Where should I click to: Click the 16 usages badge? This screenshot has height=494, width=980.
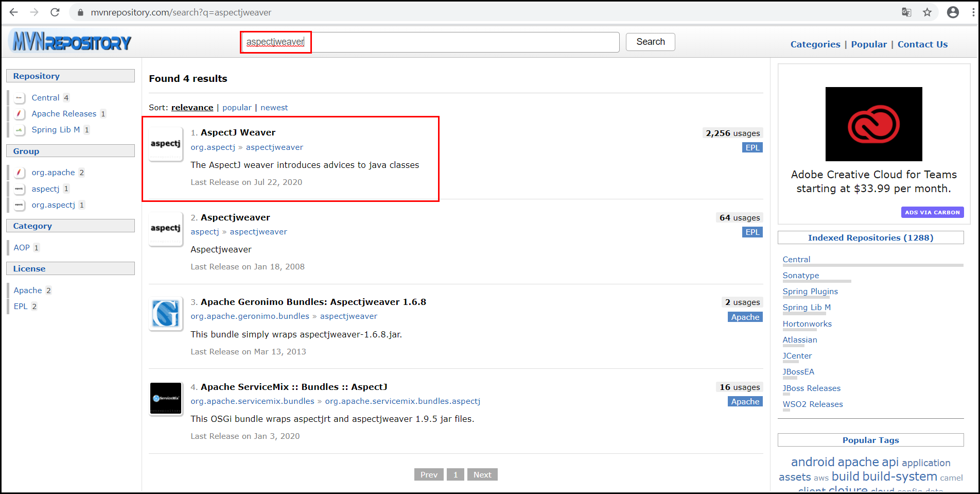[739, 387]
